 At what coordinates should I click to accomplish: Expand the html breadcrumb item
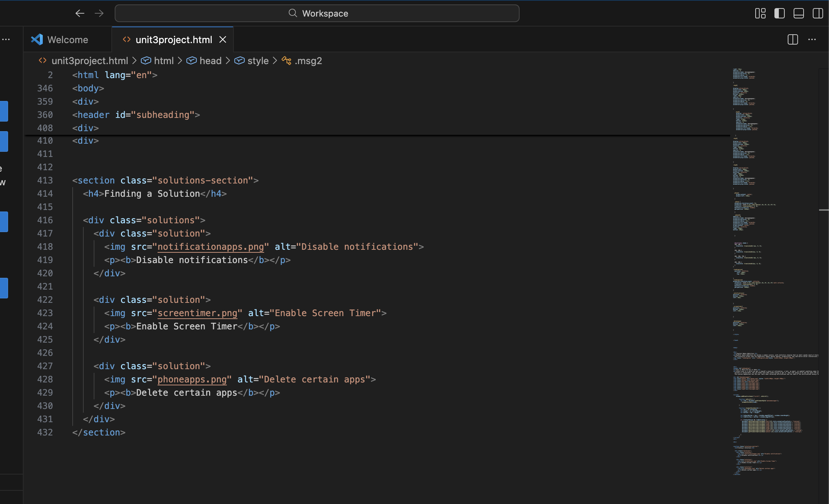click(163, 61)
